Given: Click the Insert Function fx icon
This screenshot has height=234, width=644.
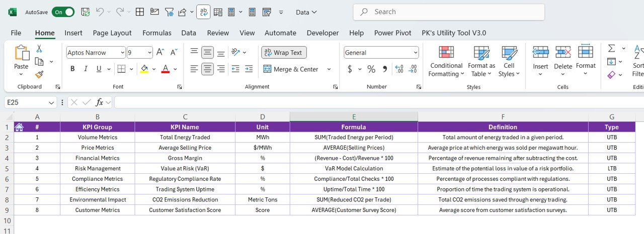Looking at the screenshot, I should (x=100, y=102).
